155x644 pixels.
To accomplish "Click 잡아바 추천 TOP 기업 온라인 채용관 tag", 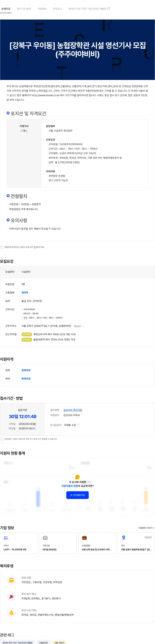I will (x=17, y=642).
